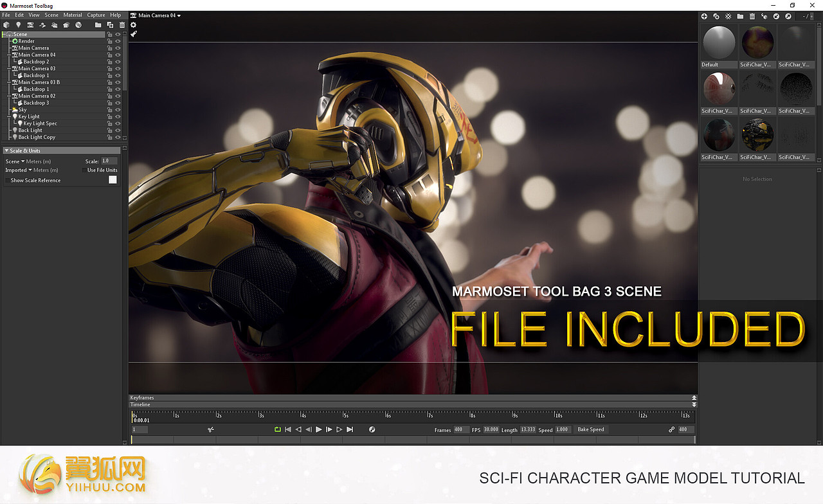Click the white scale reference color swatch
This screenshot has height=504, width=823.
coord(113,180)
